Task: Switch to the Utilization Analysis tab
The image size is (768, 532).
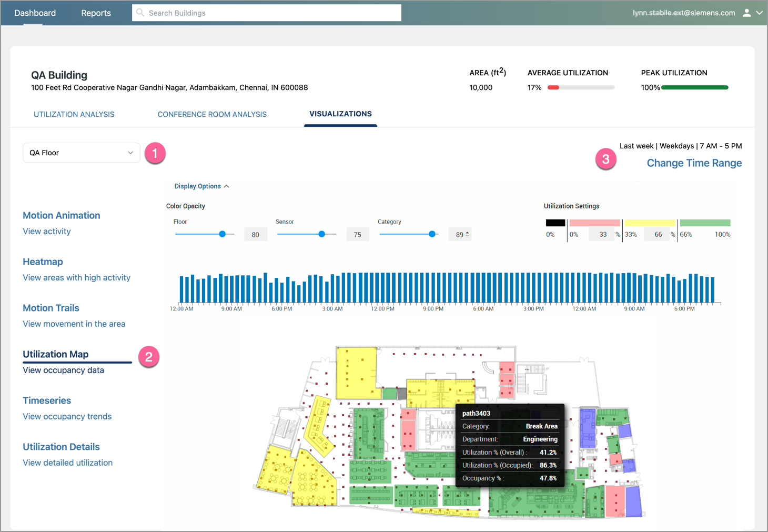Action: pyautogui.click(x=74, y=114)
